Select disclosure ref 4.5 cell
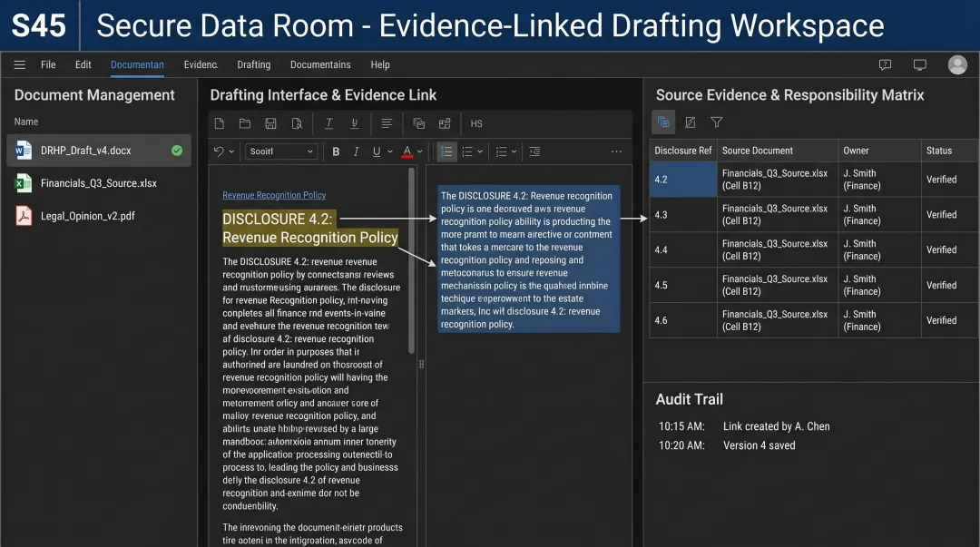 683,285
